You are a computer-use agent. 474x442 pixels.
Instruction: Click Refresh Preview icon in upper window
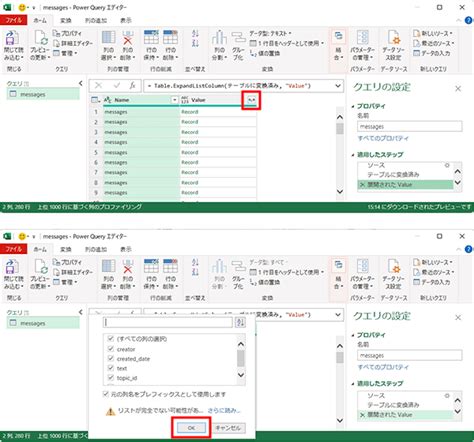(41, 38)
